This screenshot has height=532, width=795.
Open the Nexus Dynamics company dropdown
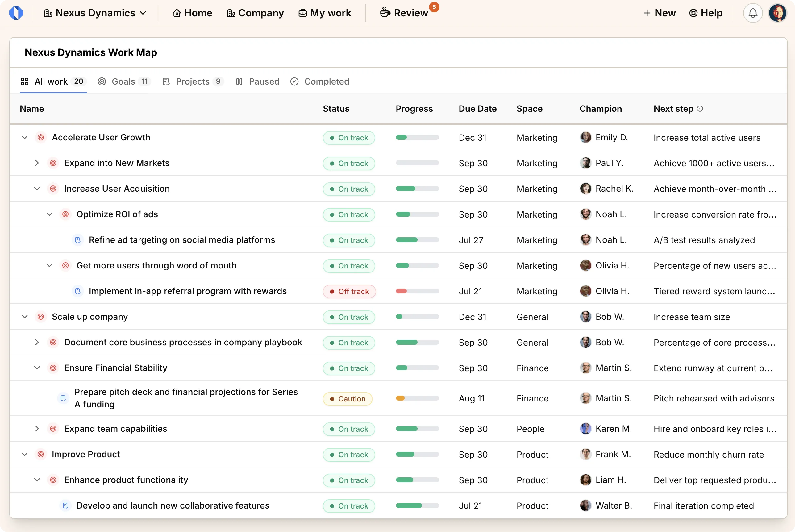coord(95,13)
